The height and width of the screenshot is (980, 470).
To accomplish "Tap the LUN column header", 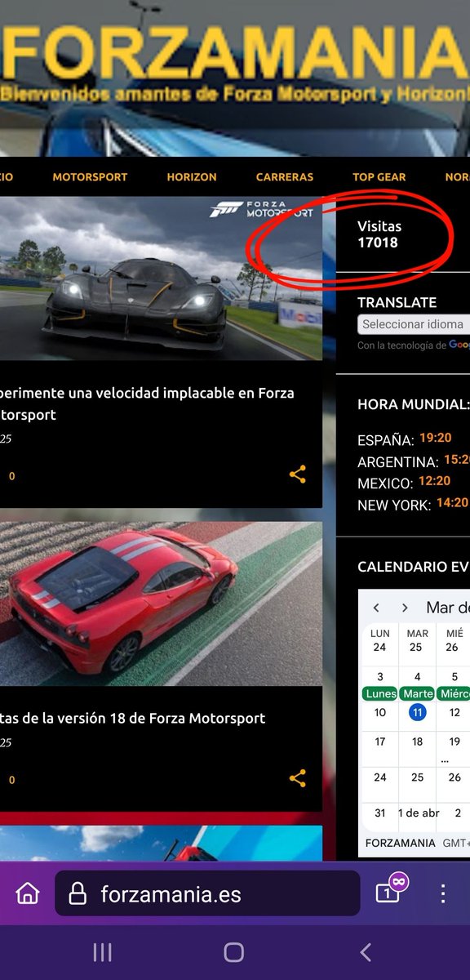I will pos(380,633).
